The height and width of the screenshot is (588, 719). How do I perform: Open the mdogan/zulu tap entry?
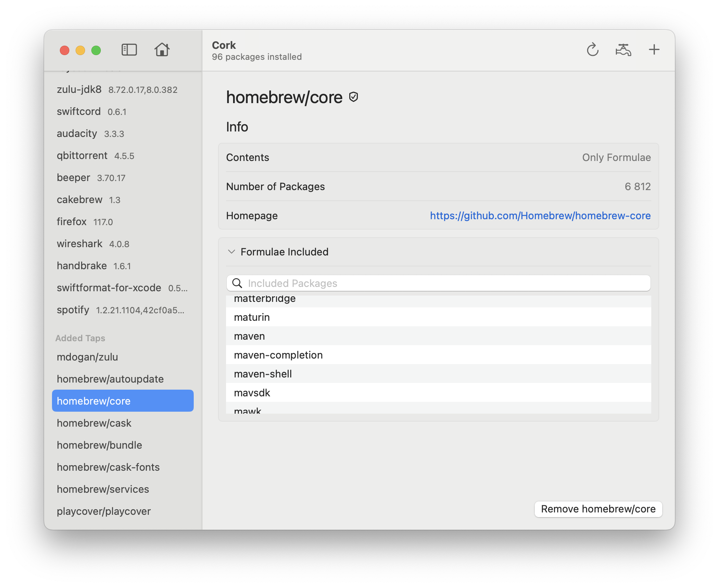(x=88, y=357)
